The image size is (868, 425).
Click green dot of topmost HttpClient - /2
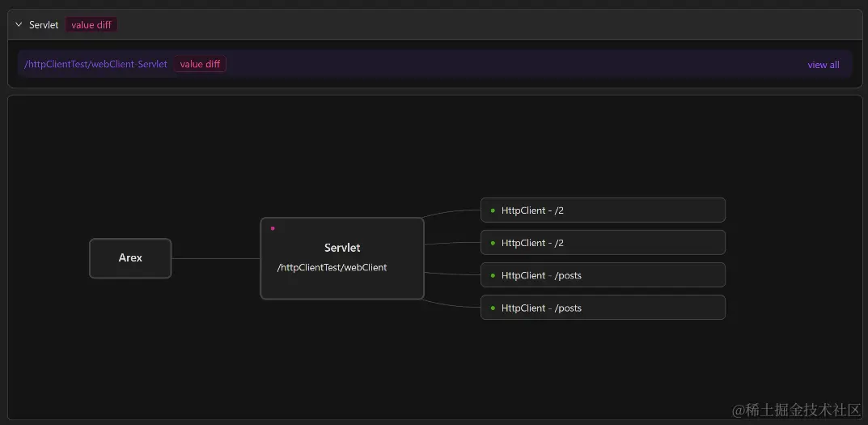[x=493, y=210]
